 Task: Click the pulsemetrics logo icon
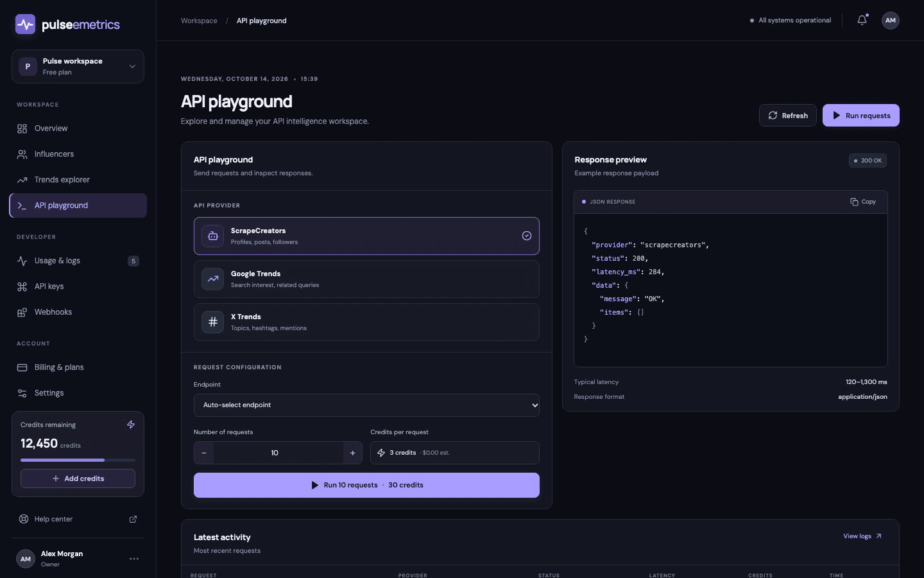pos(25,24)
